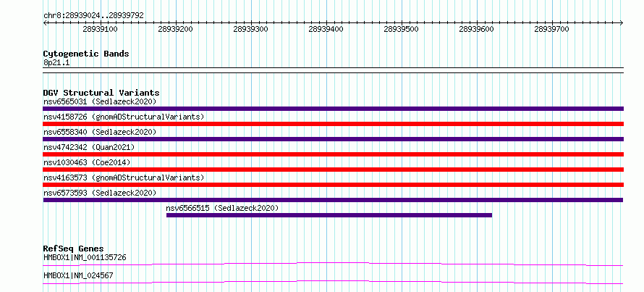Click the Cytogenetic Bands track title
Viewport: 644px width, 292px height.
[x=86, y=54]
